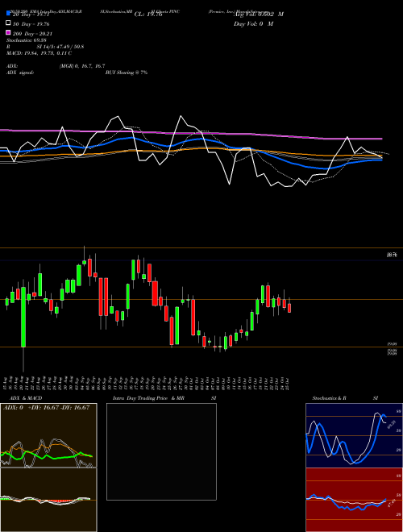The image size is (403, 532).
Task: Click the tall green candlestick with long lower wick
Action: 23,318
